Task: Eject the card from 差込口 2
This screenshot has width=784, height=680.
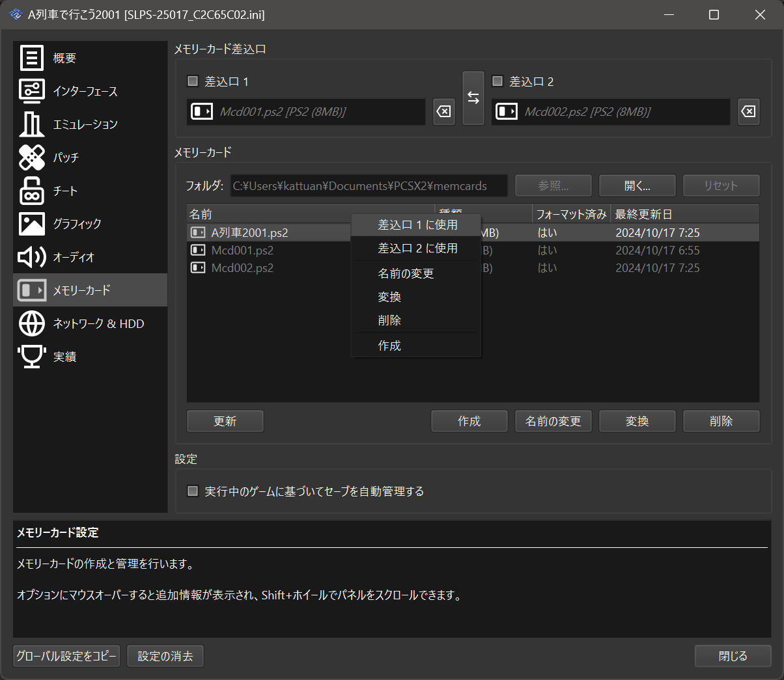Action: pyautogui.click(x=749, y=112)
